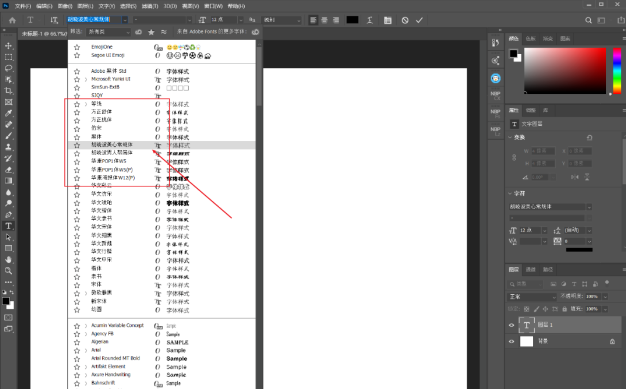Select the Zoom tool in left toolbar
Viewport: 626px width, 389px height.
[8, 270]
